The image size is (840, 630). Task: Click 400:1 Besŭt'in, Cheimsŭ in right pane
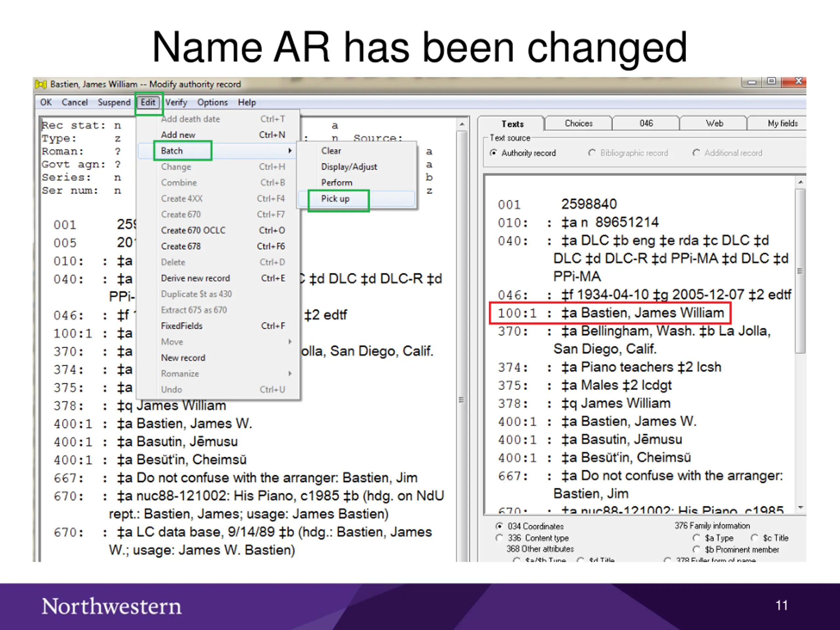point(594,458)
